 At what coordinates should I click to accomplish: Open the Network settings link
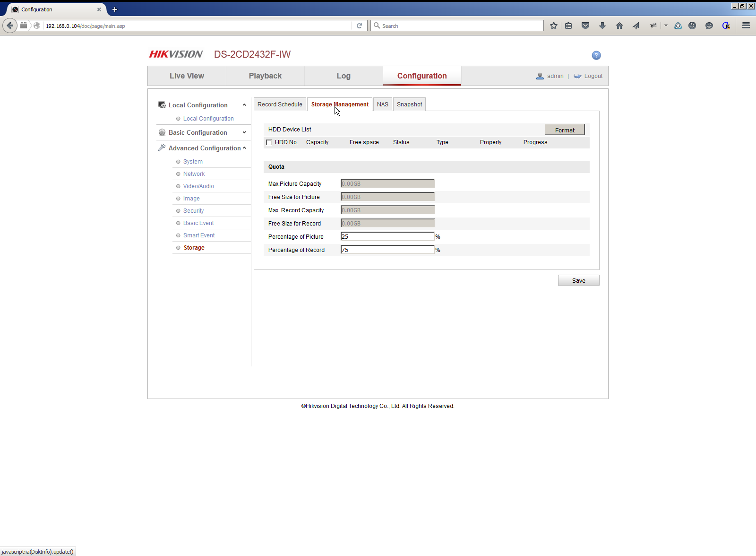pyautogui.click(x=194, y=174)
